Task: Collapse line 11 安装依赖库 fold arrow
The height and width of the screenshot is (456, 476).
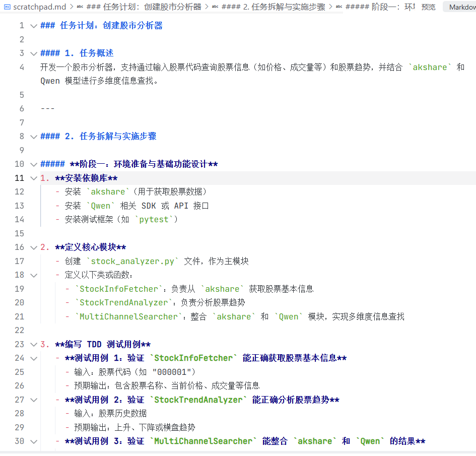Action: [34, 178]
